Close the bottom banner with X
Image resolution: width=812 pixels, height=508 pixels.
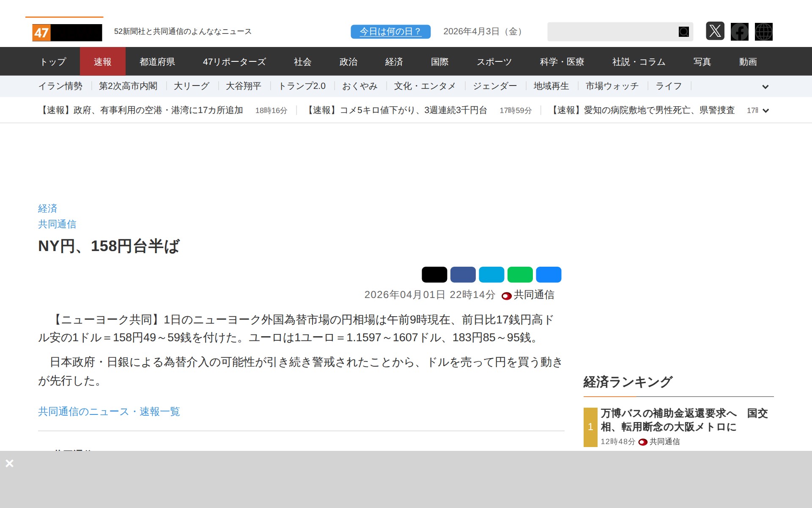[9, 463]
